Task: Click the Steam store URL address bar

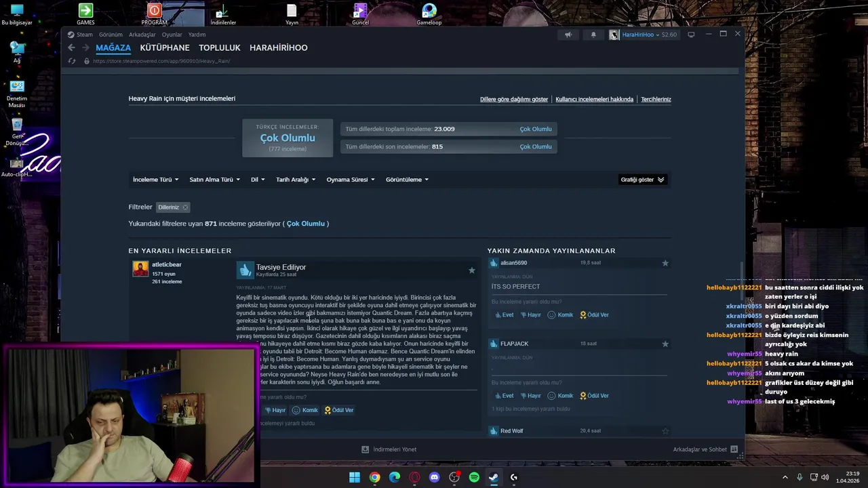Action: [x=161, y=61]
